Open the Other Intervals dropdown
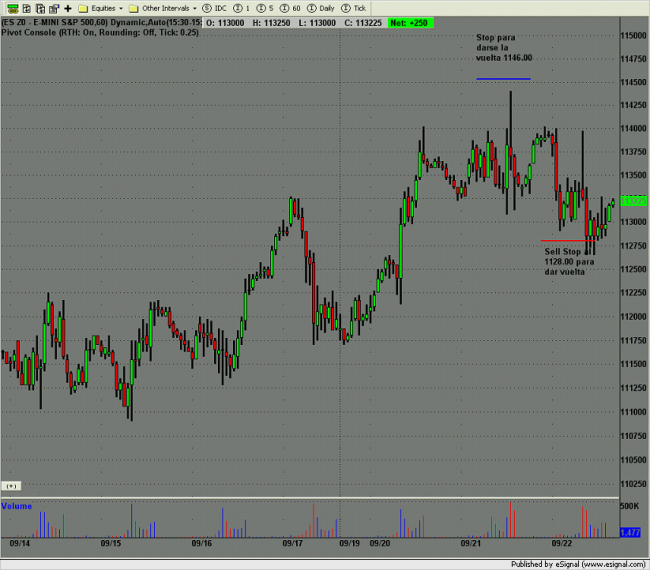650x570 pixels. [x=162, y=8]
